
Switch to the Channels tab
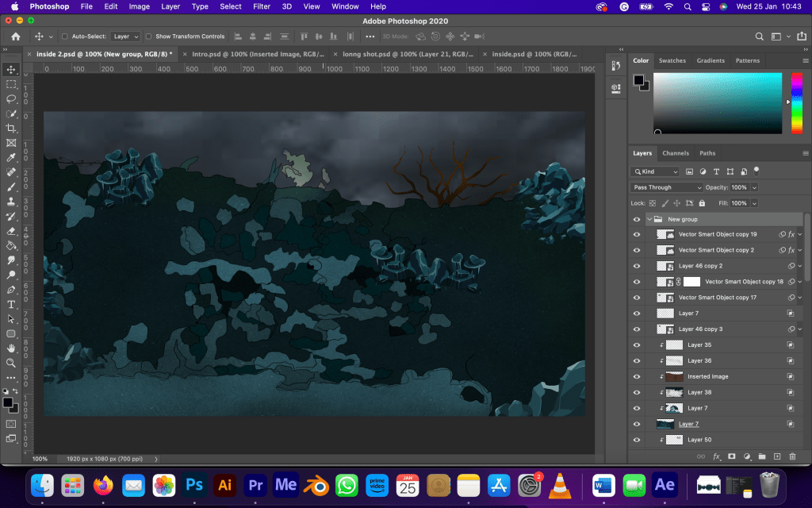point(676,153)
